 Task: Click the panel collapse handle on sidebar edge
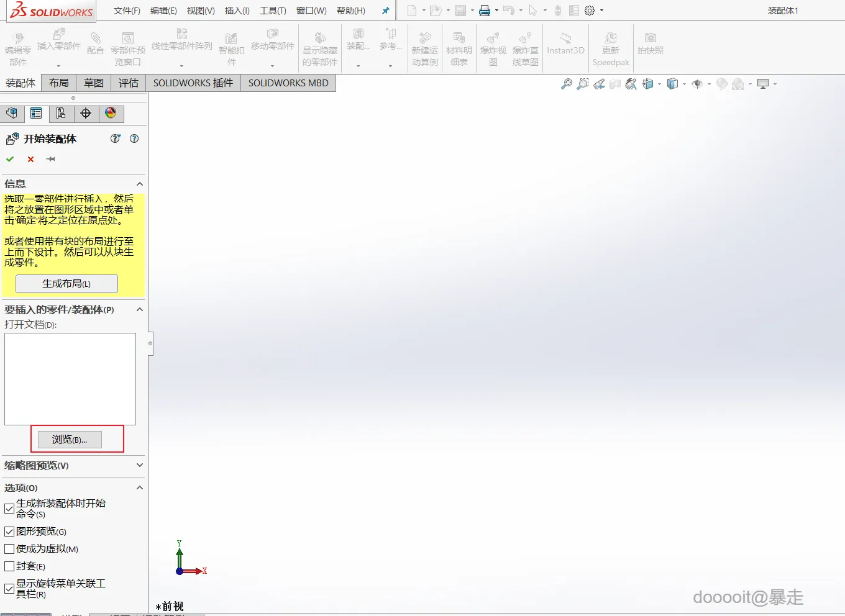tap(150, 343)
